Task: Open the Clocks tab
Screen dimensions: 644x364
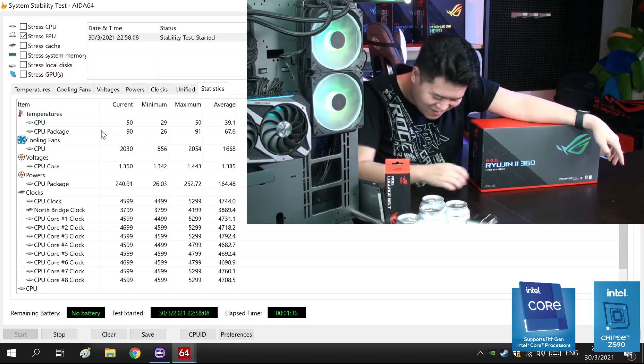Action: coord(159,89)
